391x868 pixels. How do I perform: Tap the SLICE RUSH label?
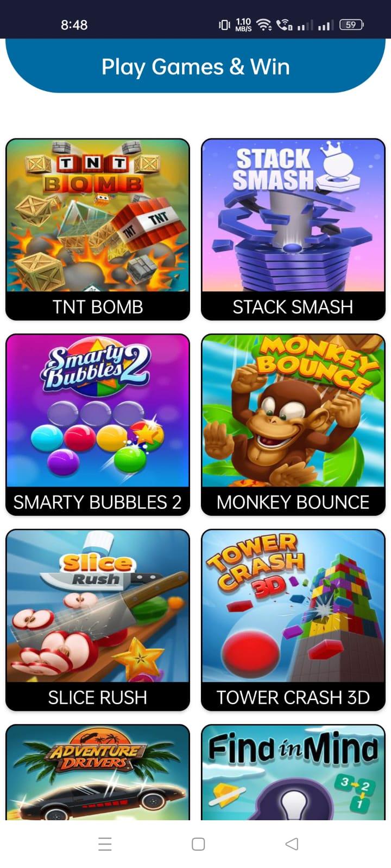tap(98, 698)
